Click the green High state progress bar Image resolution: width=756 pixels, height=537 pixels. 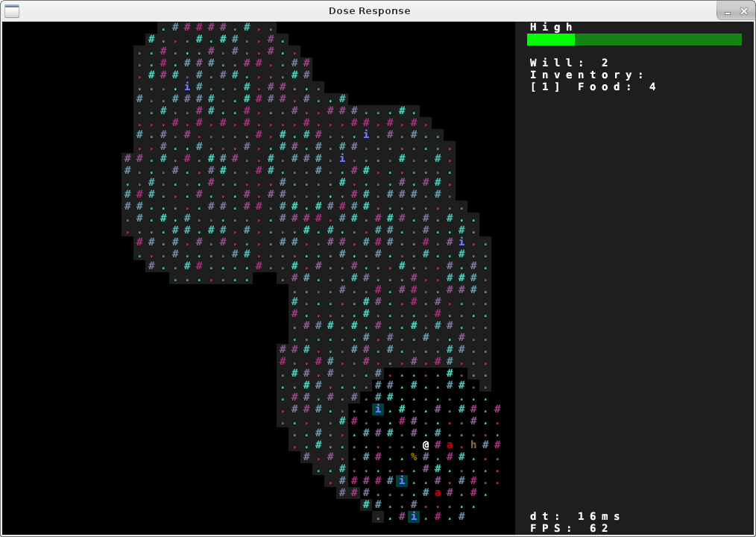pyautogui.click(x=634, y=39)
